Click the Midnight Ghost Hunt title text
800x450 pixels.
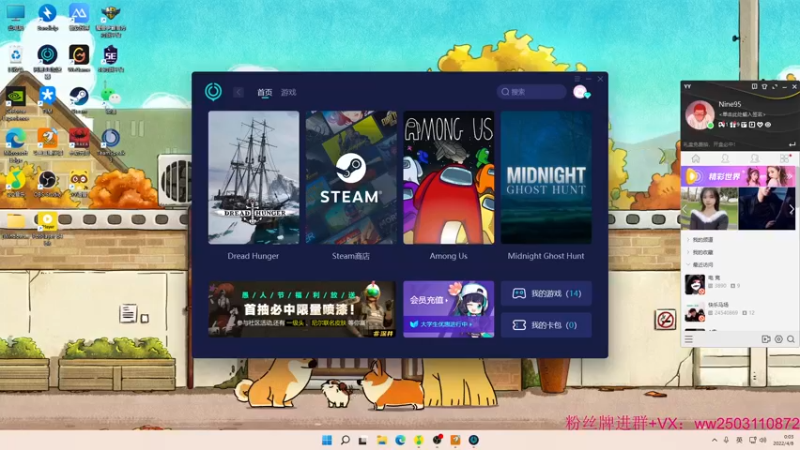(x=546, y=256)
